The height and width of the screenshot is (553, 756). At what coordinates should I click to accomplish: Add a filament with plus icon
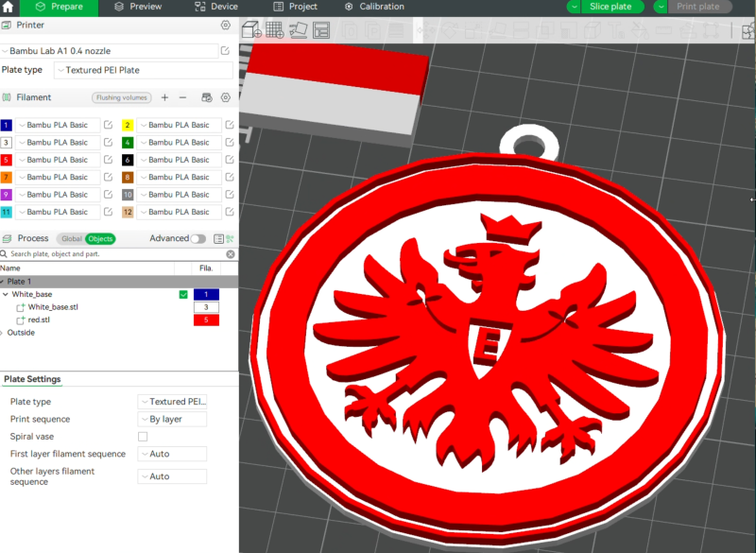(164, 97)
